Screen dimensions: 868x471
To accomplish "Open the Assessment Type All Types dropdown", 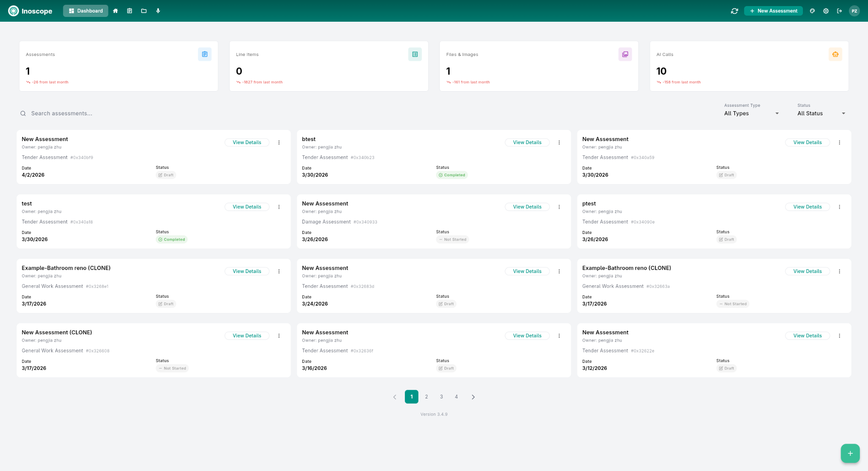I will pyautogui.click(x=750, y=113).
